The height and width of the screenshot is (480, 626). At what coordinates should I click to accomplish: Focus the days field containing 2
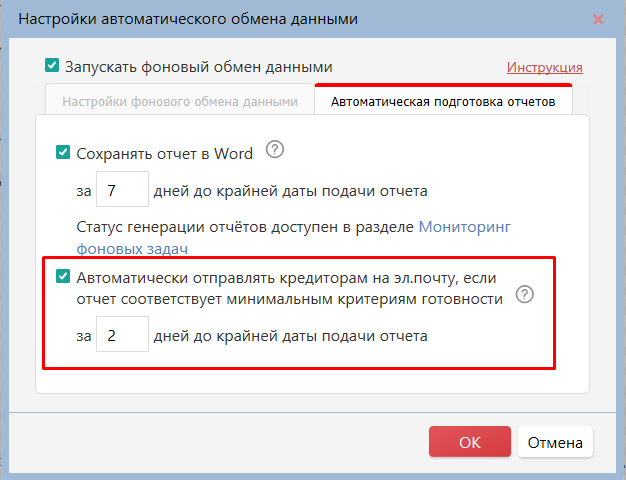pos(122,334)
